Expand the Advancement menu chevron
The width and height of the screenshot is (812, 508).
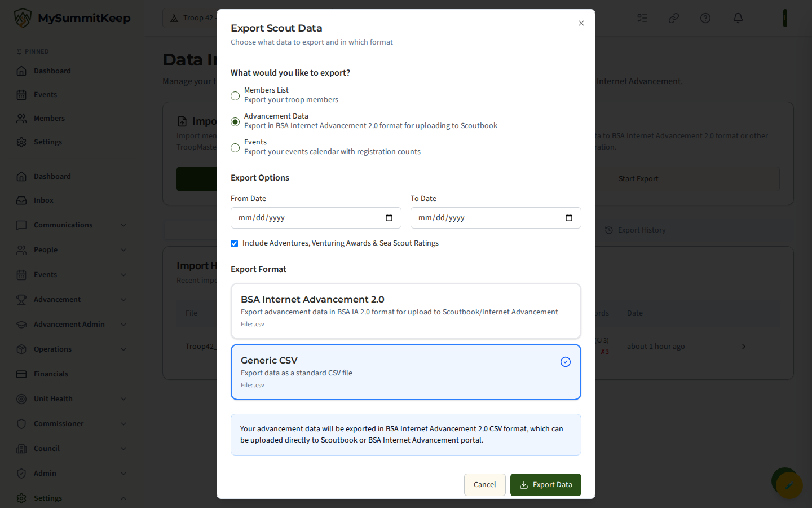[123, 300]
